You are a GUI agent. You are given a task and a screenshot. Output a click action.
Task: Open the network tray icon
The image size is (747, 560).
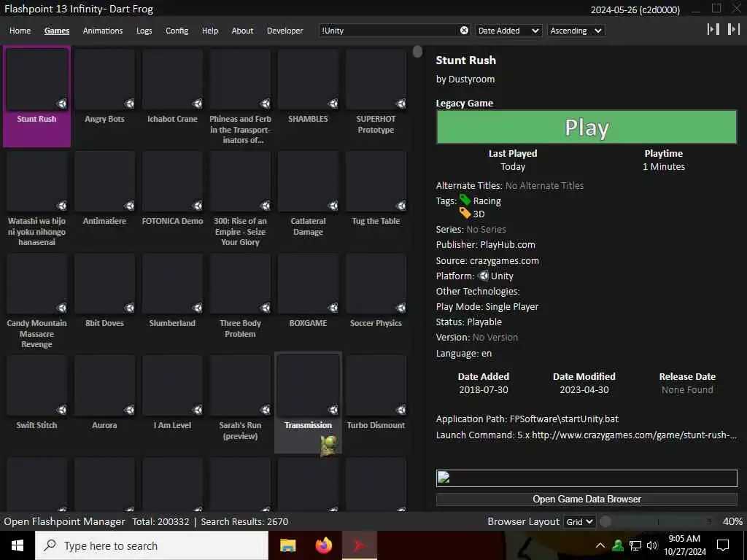coord(635,545)
